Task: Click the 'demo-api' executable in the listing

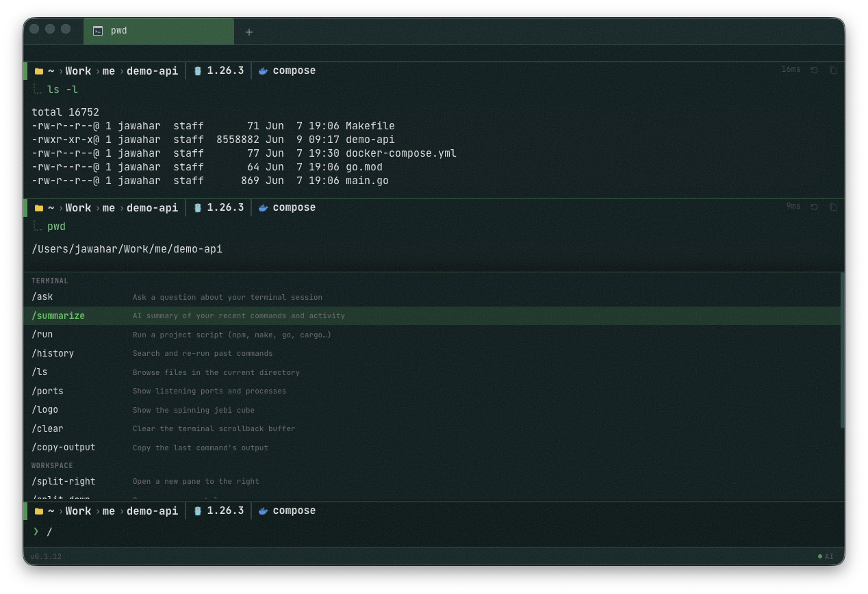Action: (370, 140)
